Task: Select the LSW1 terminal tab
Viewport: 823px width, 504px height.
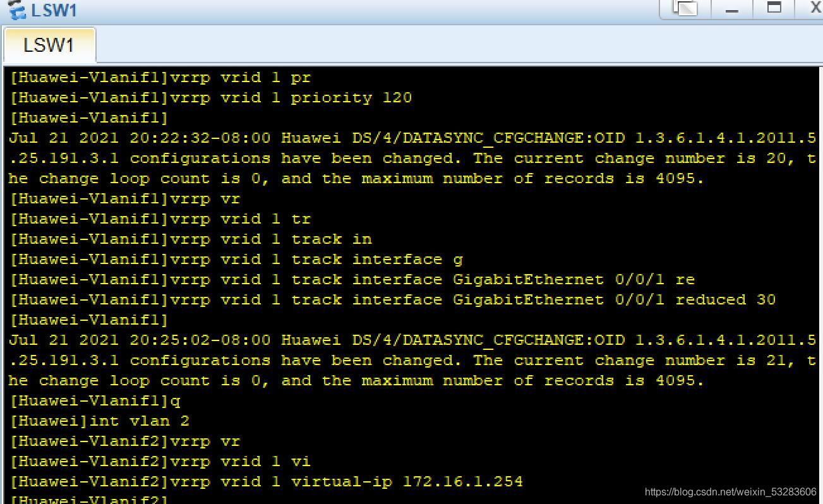Action: (49, 45)
